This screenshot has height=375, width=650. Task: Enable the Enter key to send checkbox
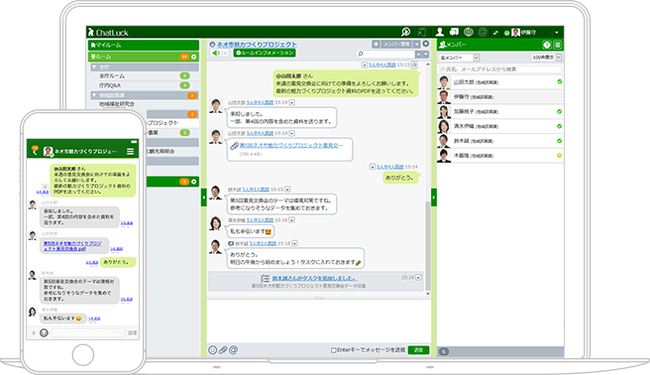333,351
